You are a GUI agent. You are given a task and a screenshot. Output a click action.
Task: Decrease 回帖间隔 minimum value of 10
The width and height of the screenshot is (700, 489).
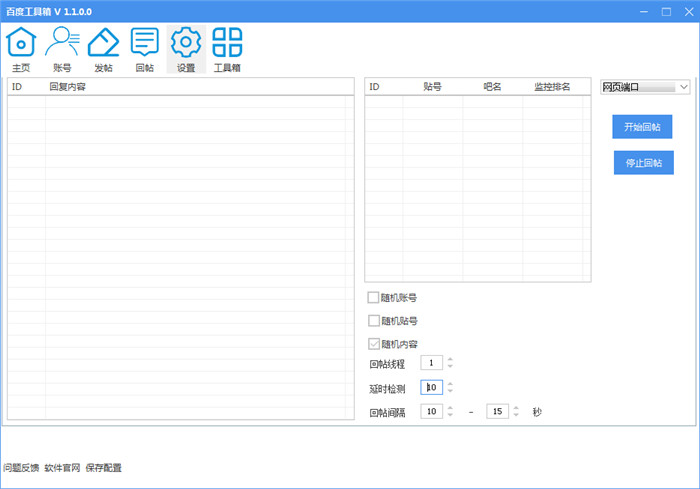point(450,415)
